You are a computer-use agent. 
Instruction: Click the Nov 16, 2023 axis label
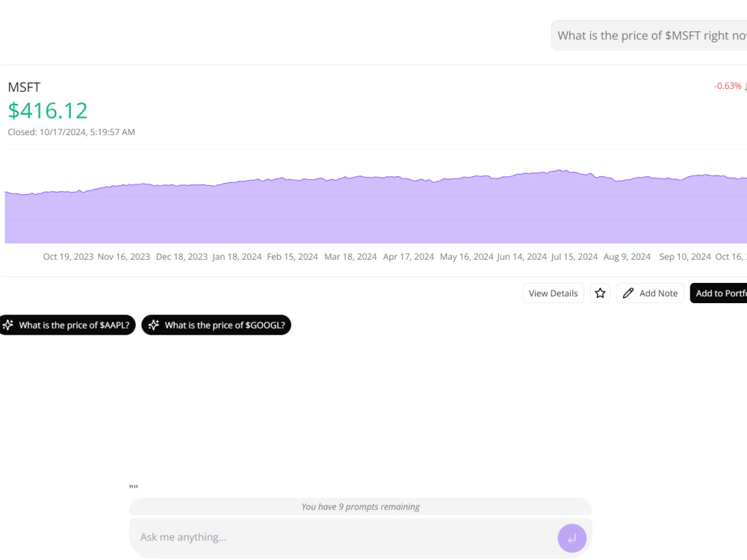[x=124, y=257]
